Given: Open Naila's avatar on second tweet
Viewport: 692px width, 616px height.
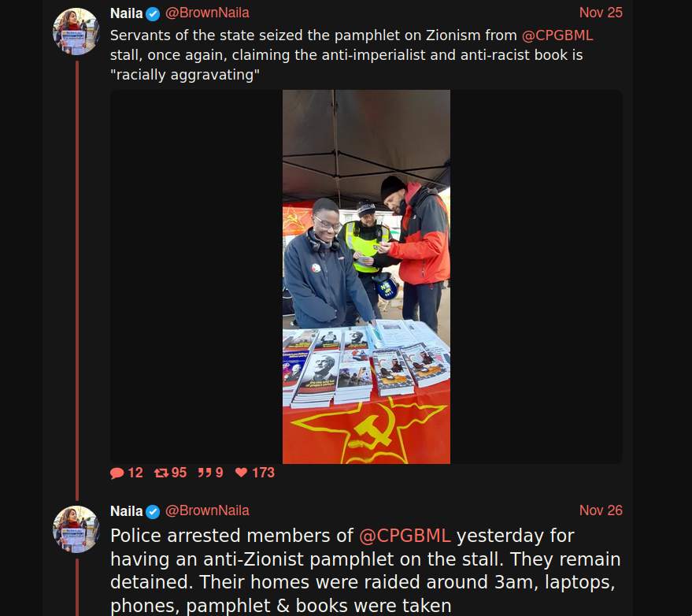Looking at the screenshot, I should (76, 529).
